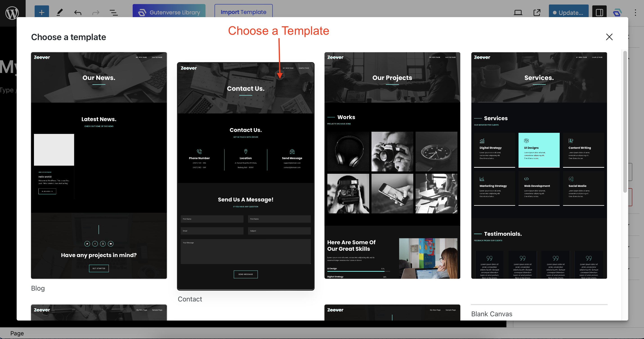The height and width of the screenshot is (339, 644).
Task: Click the template list scrollbar
Action: (x=625, y=122)
